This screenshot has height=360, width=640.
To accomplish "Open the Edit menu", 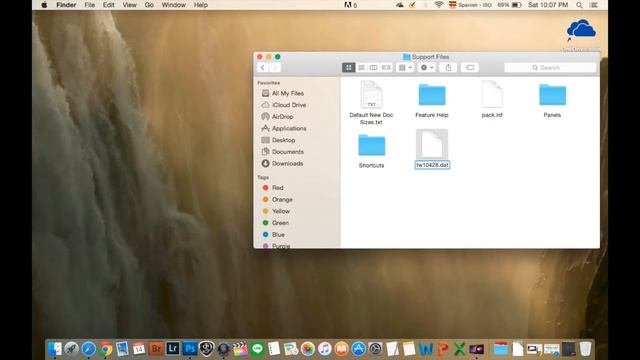I will [x=109, y=5].
